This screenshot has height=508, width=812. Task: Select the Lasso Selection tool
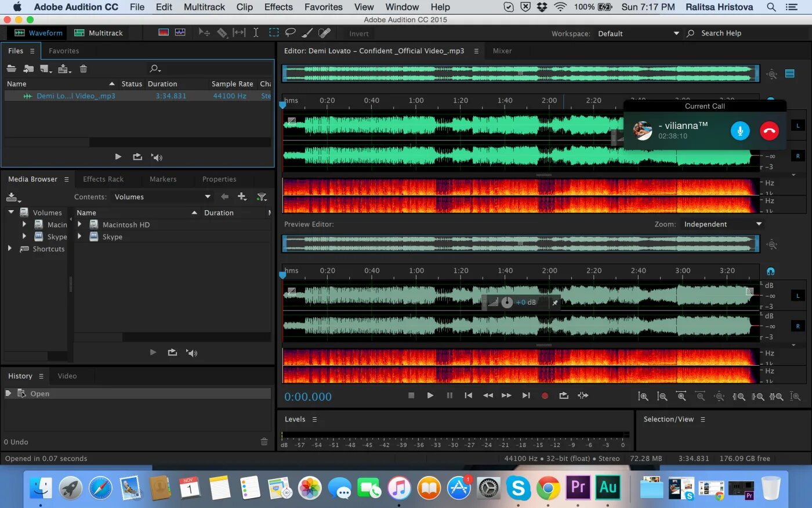coord(291,33)
